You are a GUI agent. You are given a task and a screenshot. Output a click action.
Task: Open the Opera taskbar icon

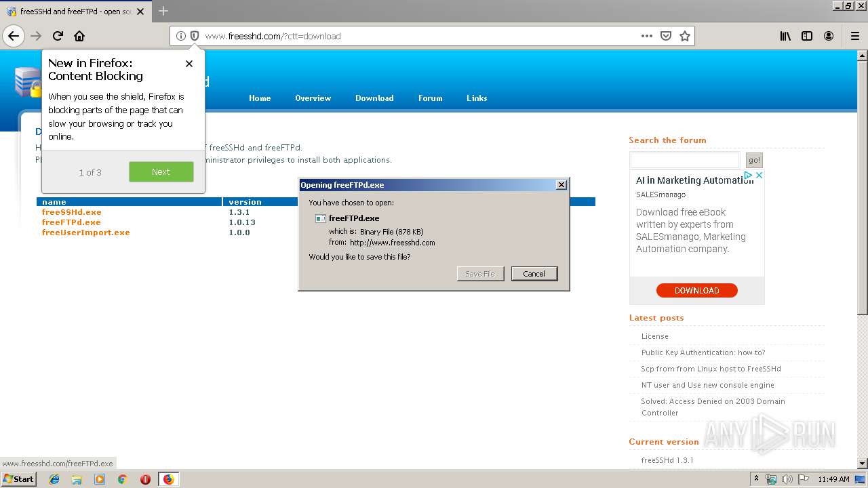pos(145,479)
